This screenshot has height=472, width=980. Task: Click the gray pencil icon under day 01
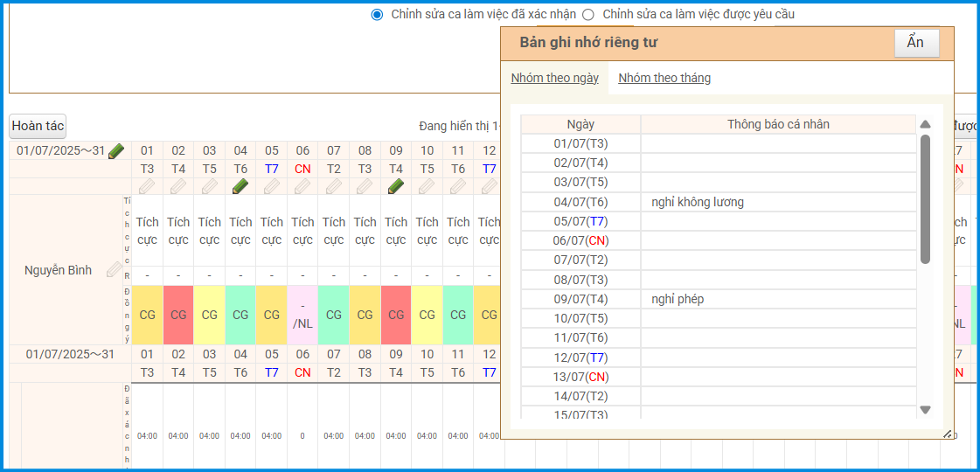[x=147, y=186]
